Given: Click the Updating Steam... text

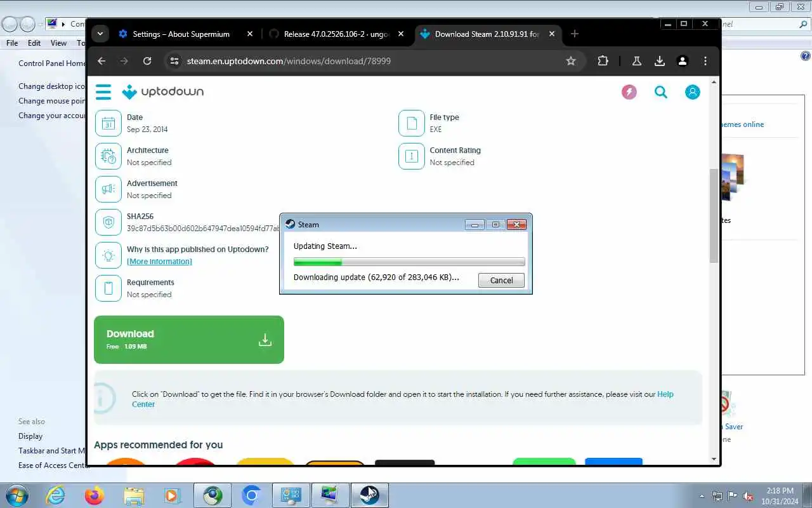Looking at the screenshot, I should (x=325, y=246).
